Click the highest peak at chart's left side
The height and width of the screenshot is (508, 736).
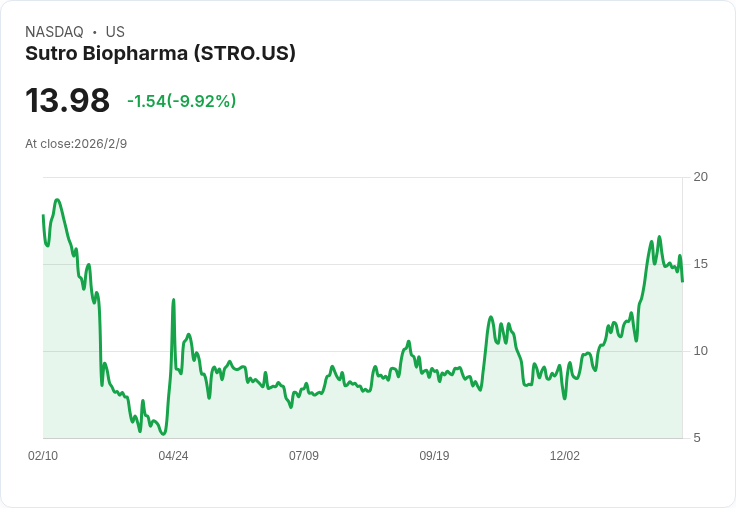pyautogui.click(x=58, y=200)
